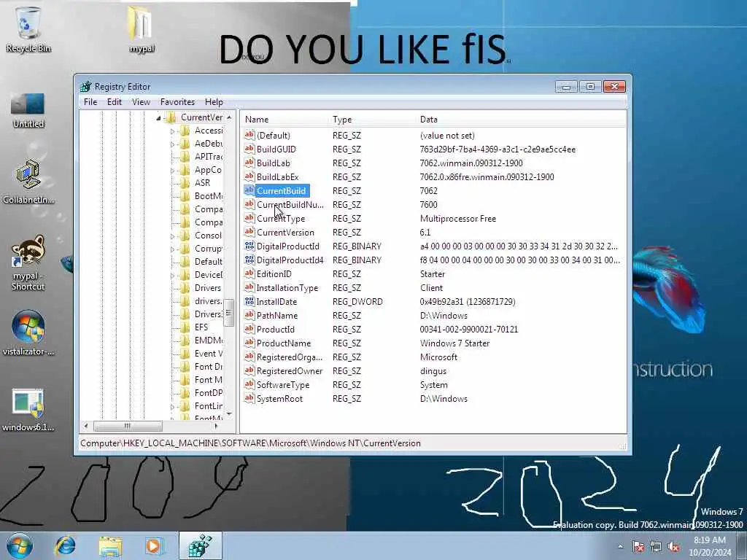The image size is (747, 560).
Task: Expand the Consol key in tree
Action: pyautogui.click(x=172, y=236)
